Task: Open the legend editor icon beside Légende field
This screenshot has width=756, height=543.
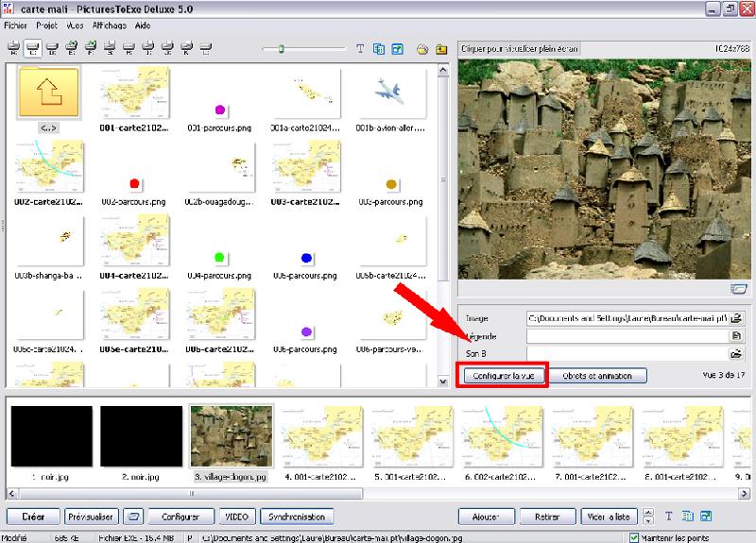Action: (736, 336)
